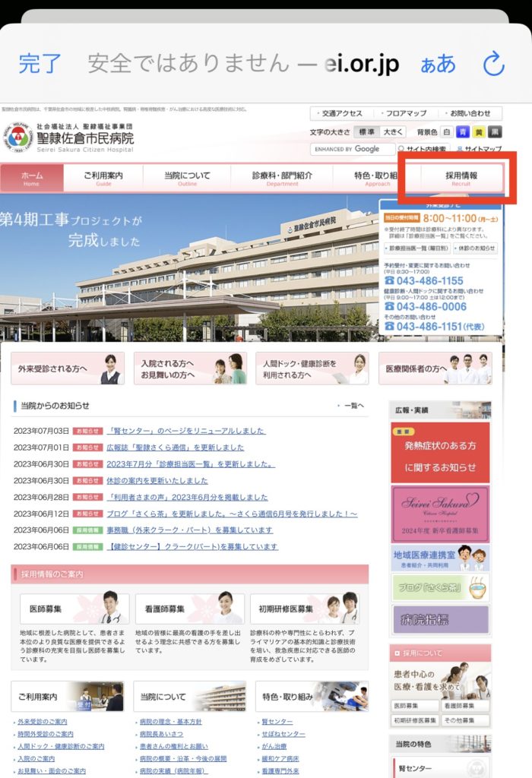
Task: Go to the ホーム Home tab
Action: click(32, 179)
